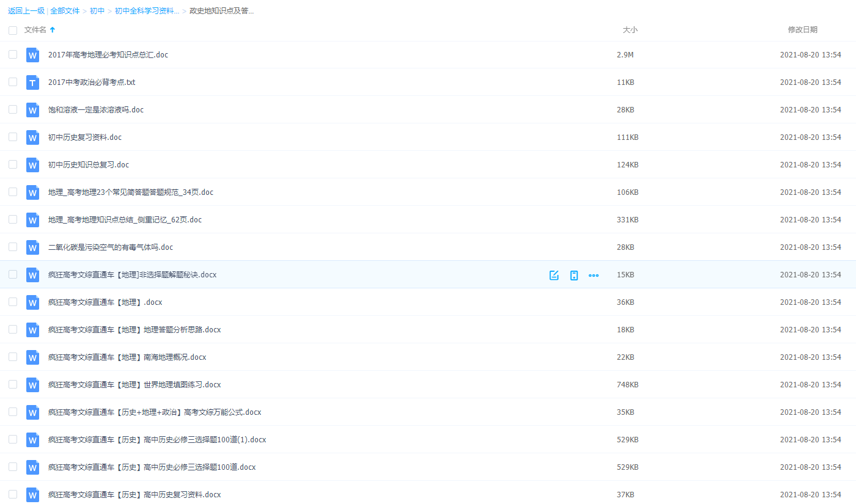Click the sort arrow beside 文件名
Image resolution: width=856 pixels, height=504 pixels.
pos(53,30)
